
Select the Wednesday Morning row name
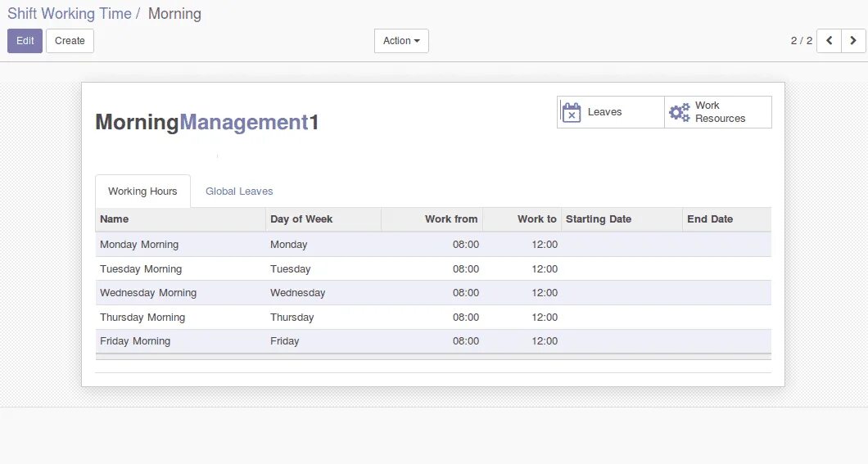(x=148, y=293)
